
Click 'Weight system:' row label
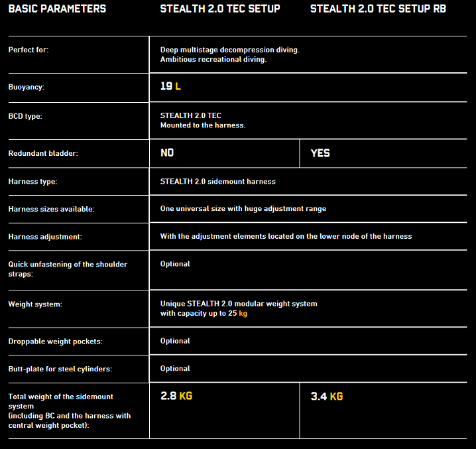[35, 304]
